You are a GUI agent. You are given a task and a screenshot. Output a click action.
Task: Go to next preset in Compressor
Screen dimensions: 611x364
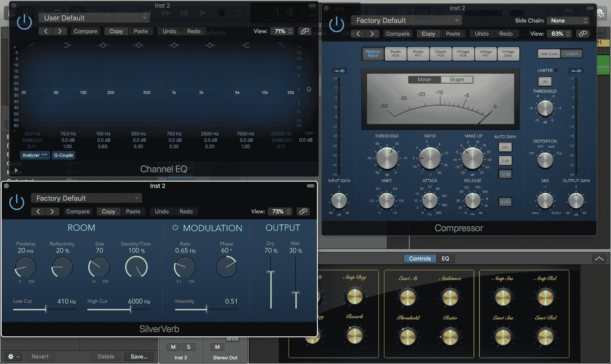[372, 34]
